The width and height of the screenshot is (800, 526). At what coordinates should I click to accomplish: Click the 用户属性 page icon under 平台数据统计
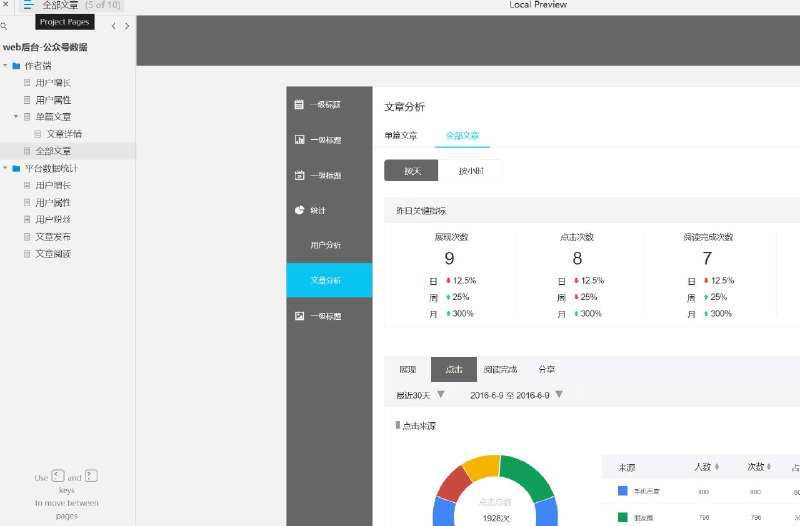coord(27,203)
